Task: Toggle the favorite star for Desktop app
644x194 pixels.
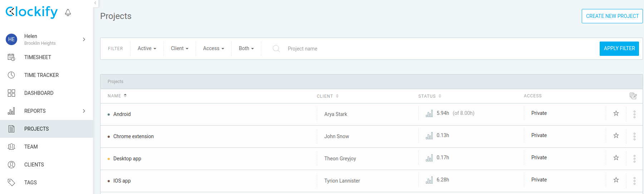Action: pos(616,158)
